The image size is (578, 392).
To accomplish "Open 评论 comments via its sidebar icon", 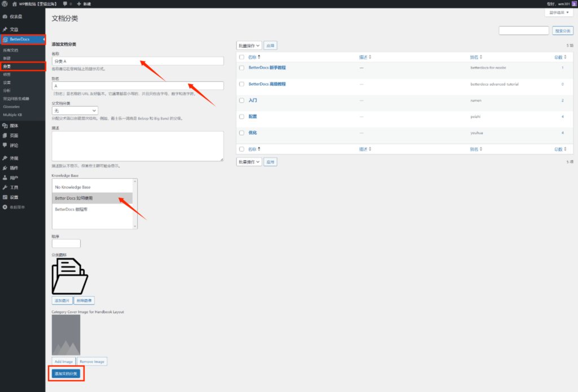I will (5, 145).
